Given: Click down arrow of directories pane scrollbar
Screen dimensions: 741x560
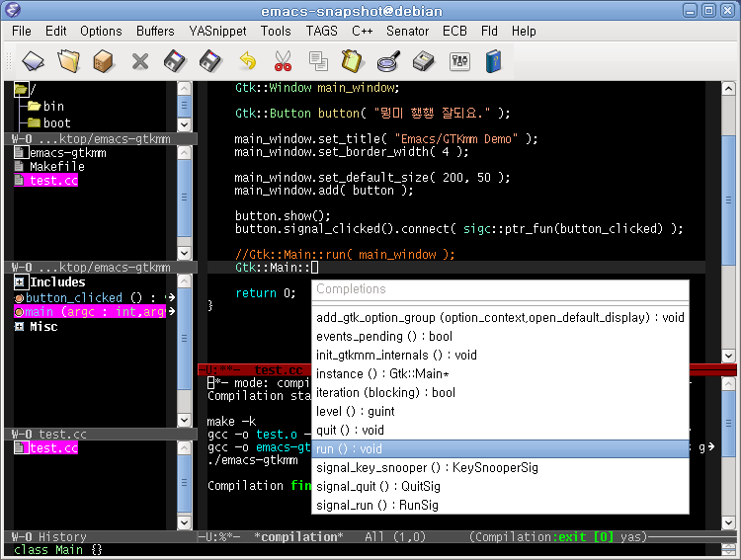Looking at the screenshot, I should coord(185,124).
